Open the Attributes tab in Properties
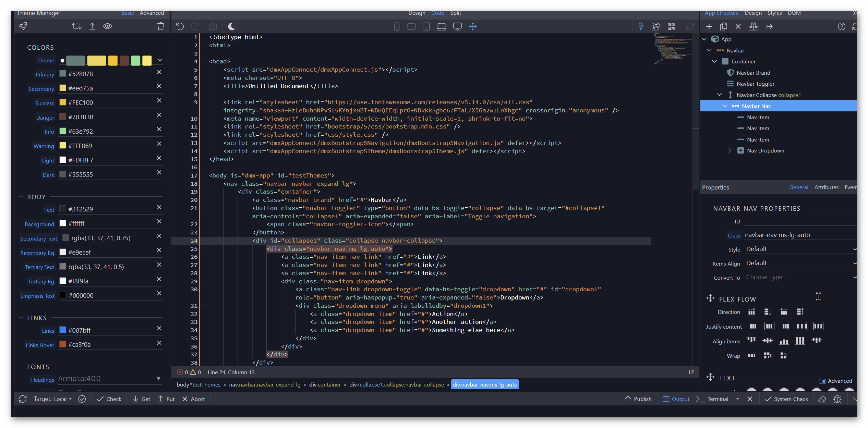 827,187
